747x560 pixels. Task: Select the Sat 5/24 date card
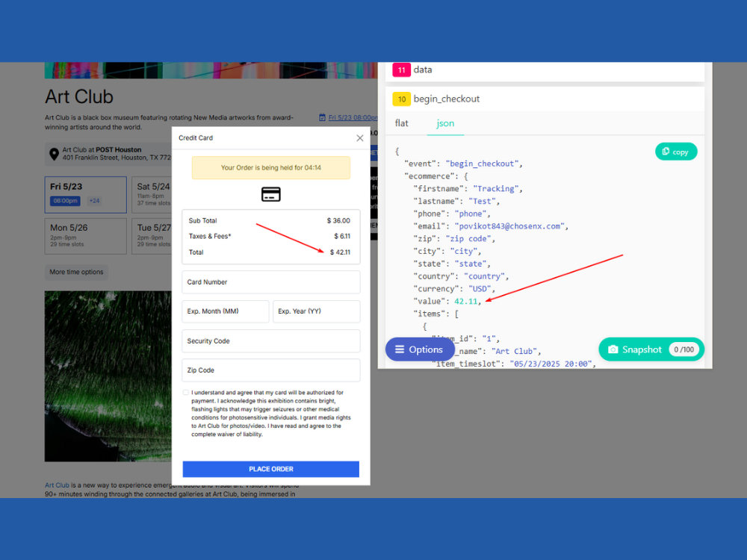pos(152,195)
